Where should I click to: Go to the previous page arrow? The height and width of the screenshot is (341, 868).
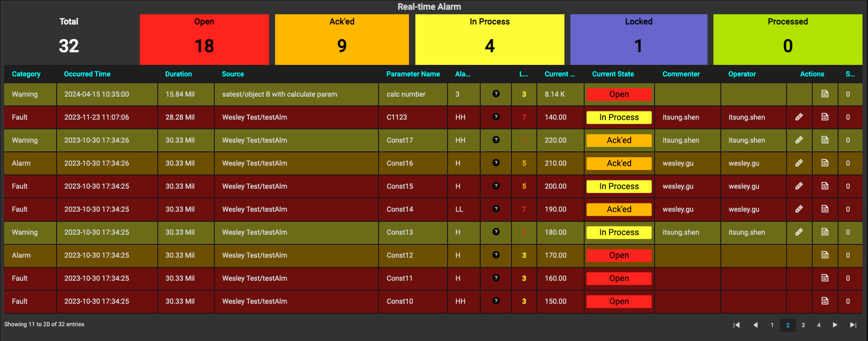[x=755, y=325]
